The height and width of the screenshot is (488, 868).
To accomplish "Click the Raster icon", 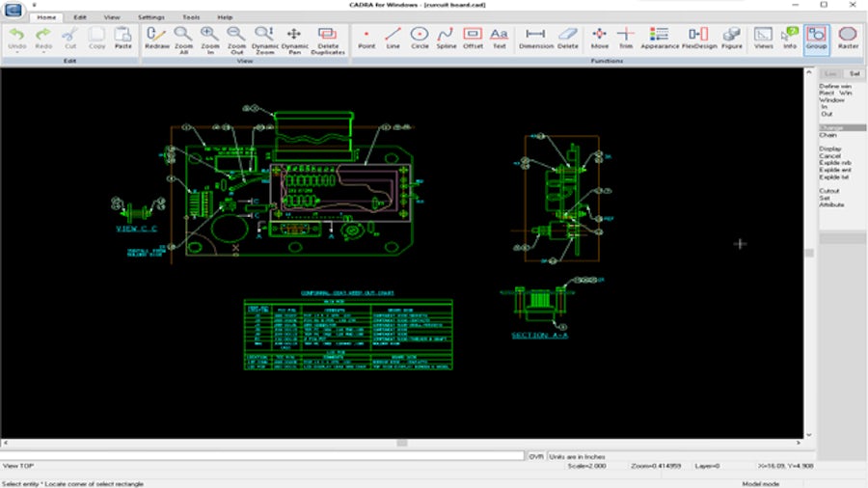I will point(848,35).
